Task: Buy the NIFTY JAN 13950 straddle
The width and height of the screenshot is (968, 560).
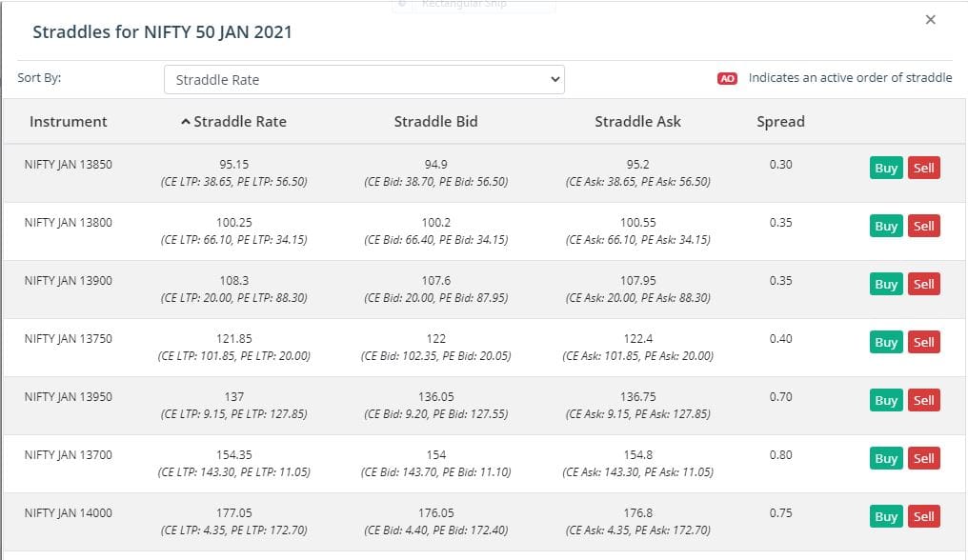Action: pos(886,400)
